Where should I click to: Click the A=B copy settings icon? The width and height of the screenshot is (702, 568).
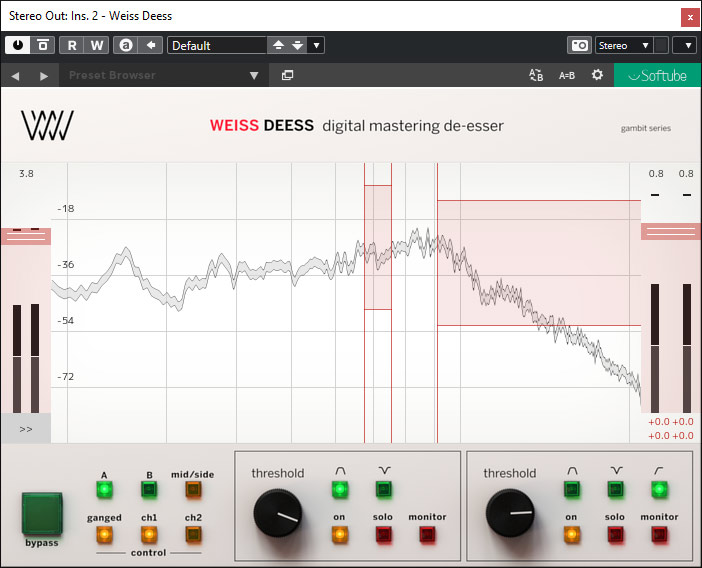point(567,75)
